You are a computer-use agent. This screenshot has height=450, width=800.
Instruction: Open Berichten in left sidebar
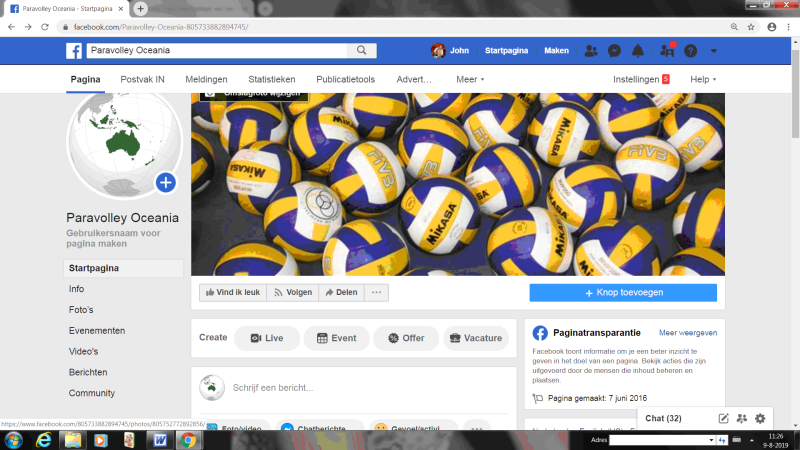88,372
